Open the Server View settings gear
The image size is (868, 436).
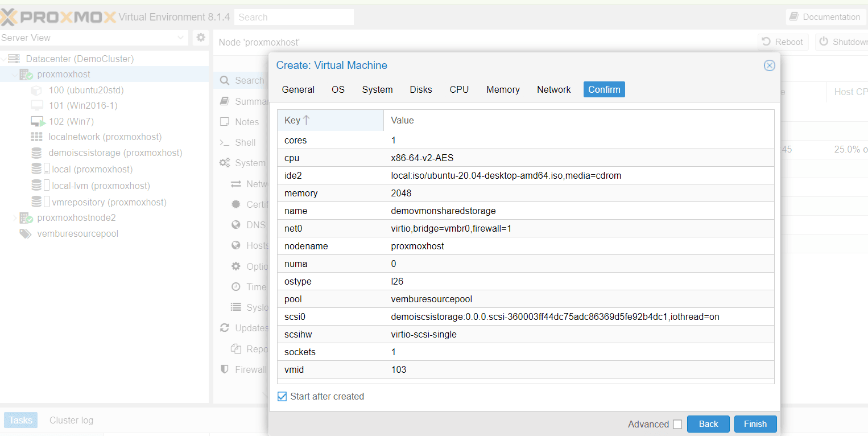click(201, 38)
